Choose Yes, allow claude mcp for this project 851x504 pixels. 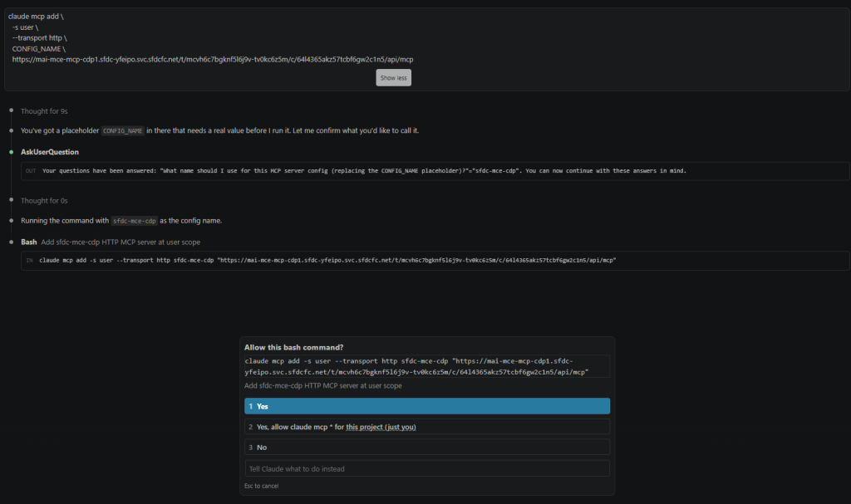click(x=427, y=427)
